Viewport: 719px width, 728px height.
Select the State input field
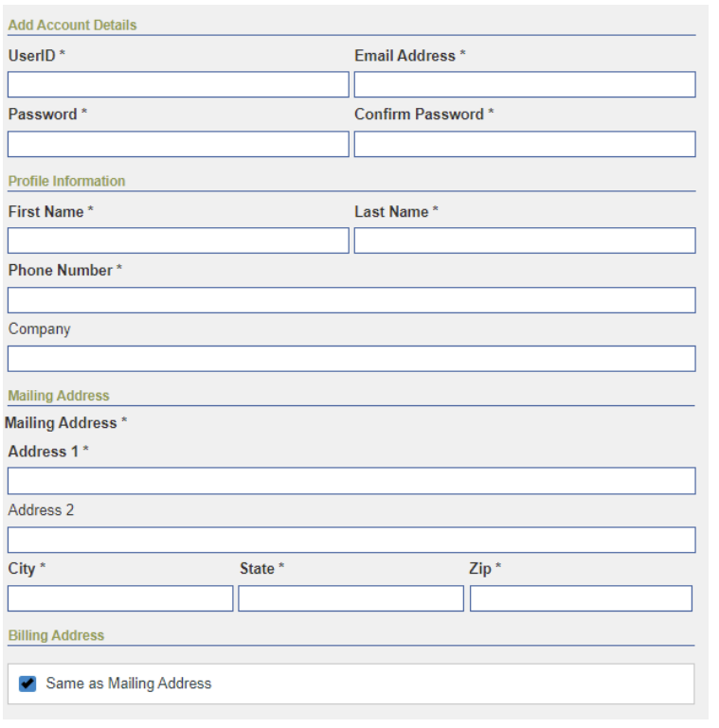pos(351,598)
